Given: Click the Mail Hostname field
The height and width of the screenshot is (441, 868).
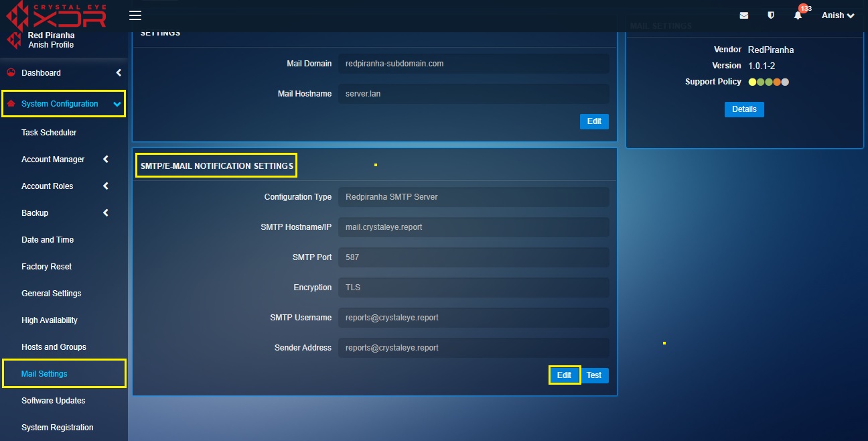Looking at the screenshot, I should point(474,94).
